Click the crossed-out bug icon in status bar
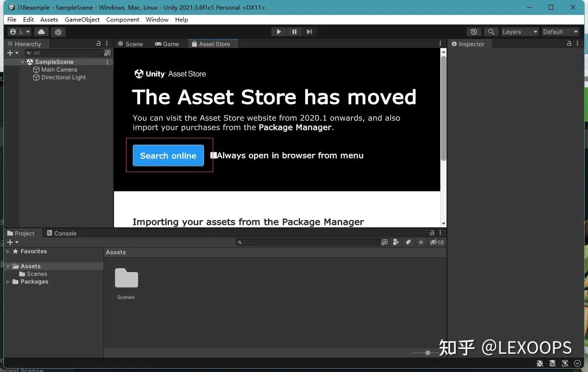This screenshot has height=372, width=588. (540, 363)
